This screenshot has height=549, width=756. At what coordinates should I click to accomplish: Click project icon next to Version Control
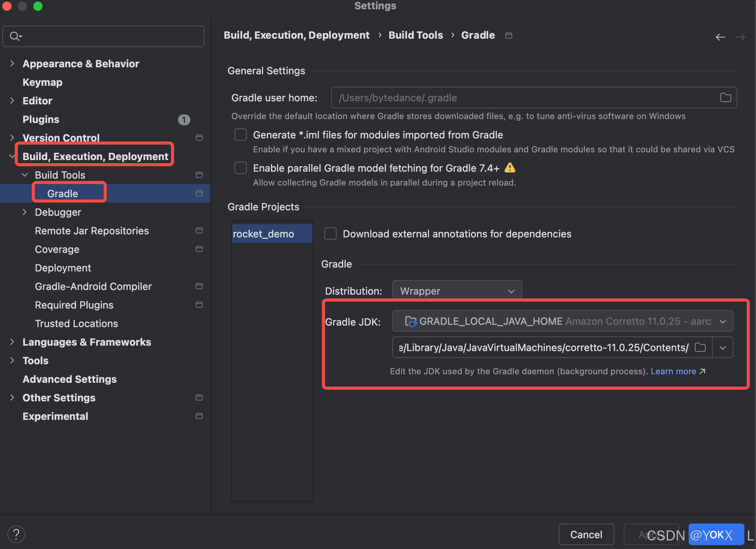(199, 138)
